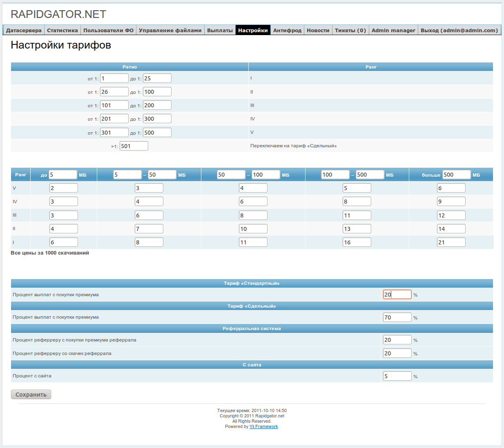Focus the «Стандартный» tariff premium payout percent field
This screenshot has width=504, height=448.
pos(397,295)
